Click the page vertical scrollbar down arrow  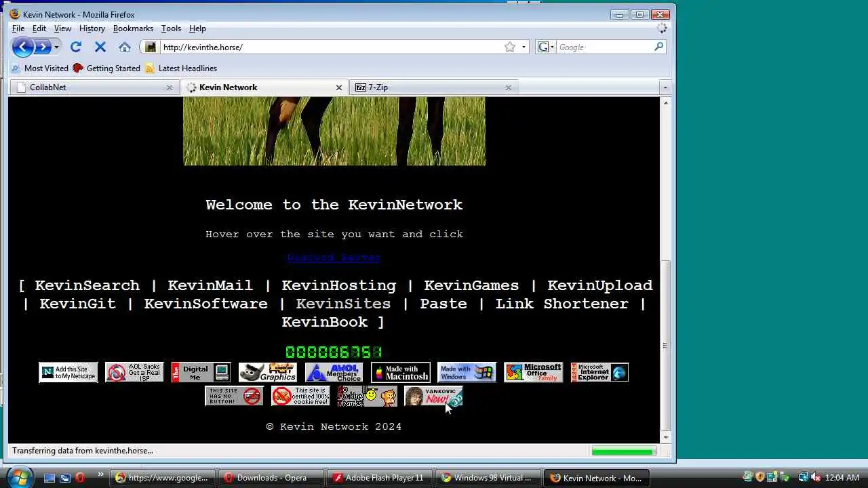point(665,437)
